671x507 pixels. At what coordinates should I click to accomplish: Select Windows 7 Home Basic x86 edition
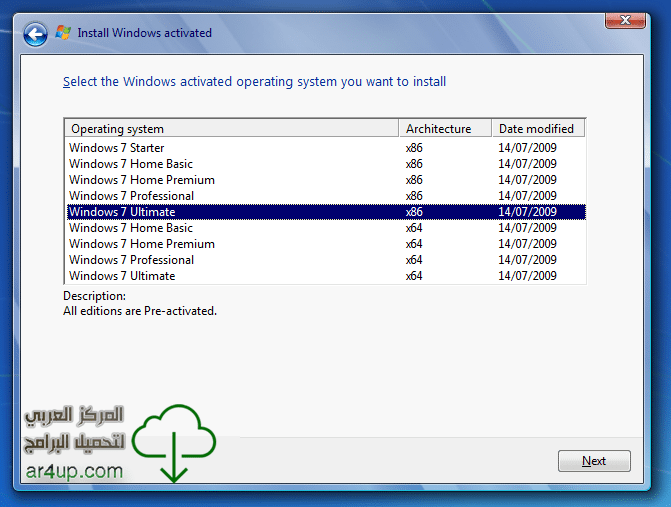tap(326, 164)
